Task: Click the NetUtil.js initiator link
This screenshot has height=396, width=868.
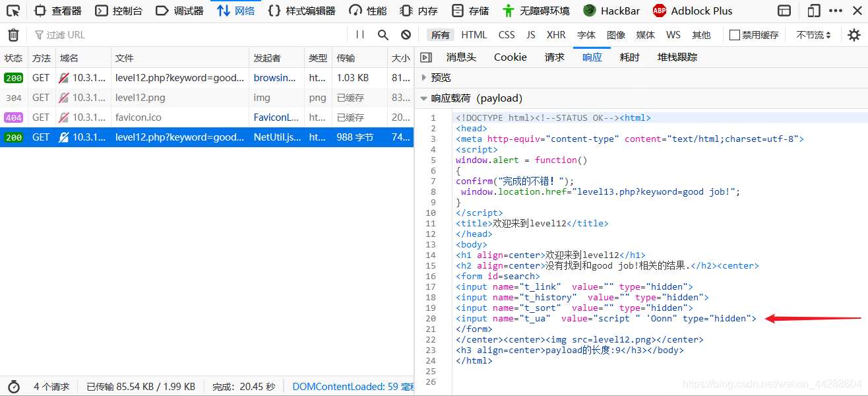Action: pyautogui.click(x=276, y=137)
